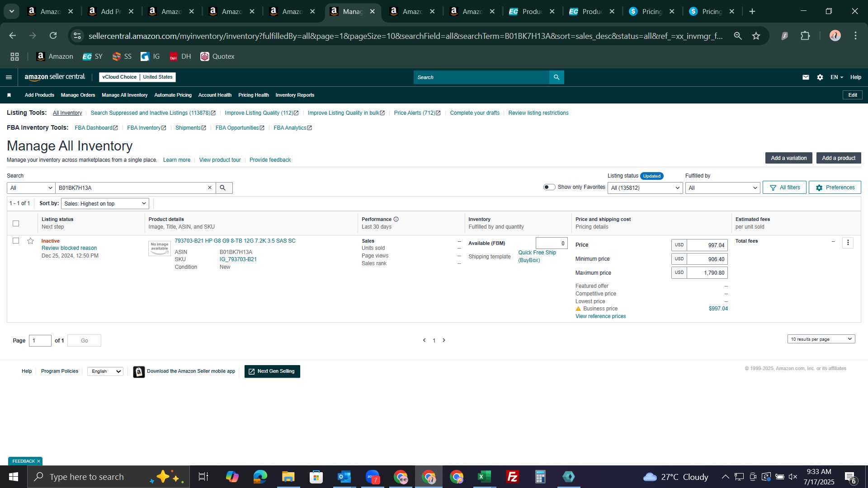Click the Business price warning triangle icon
This screenshot has width=868, height=488.
[x=578, y=309]
